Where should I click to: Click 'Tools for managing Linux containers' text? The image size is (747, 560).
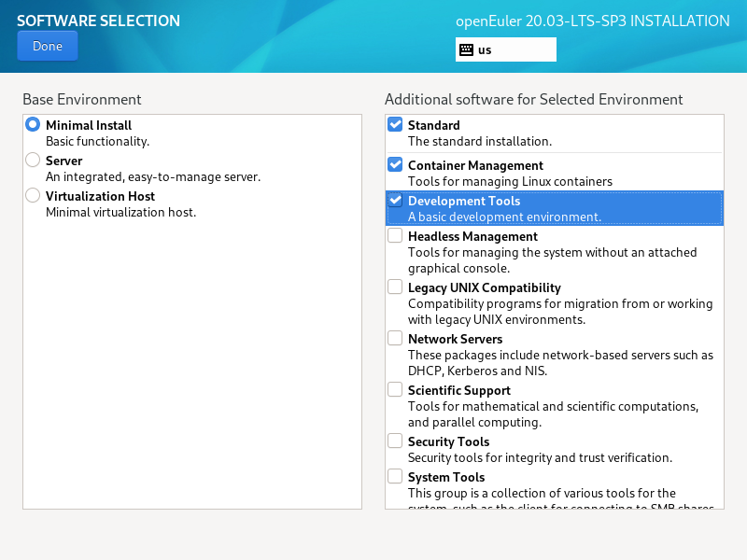(x=510, y=182)
